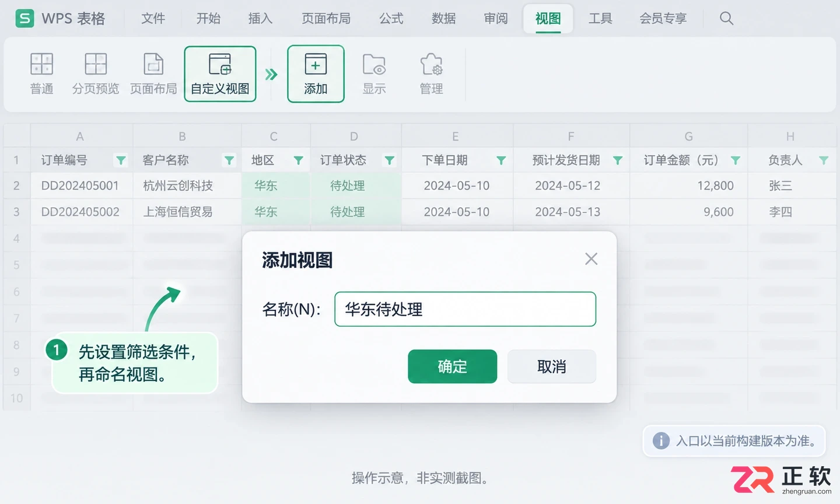The image size is (840, 504).
Task: Open filter dropdown for 下单日期
Action: (501, 160)
